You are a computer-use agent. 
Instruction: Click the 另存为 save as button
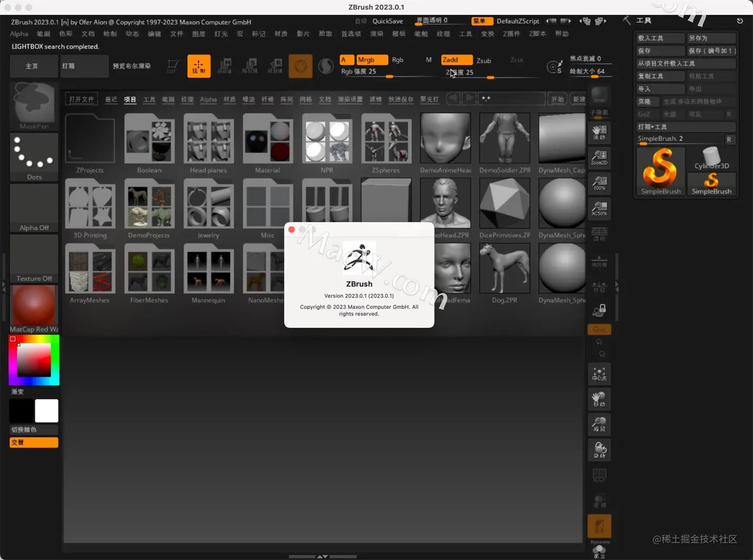point(711,38)
